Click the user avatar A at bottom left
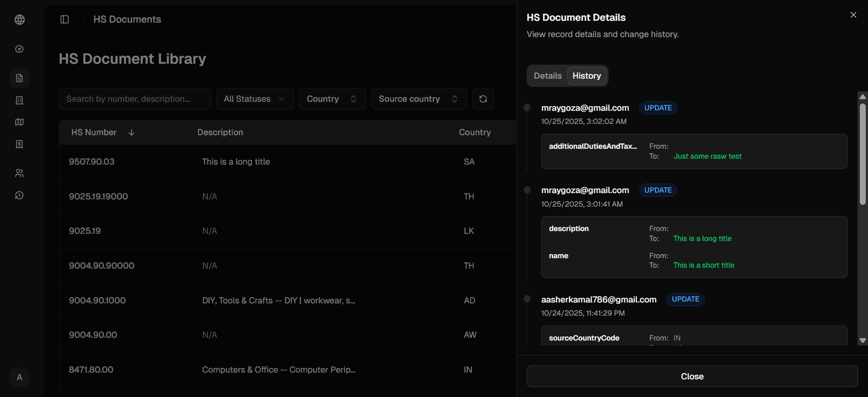The width and height of the screenshot is (868, 397). coord(19,377)
